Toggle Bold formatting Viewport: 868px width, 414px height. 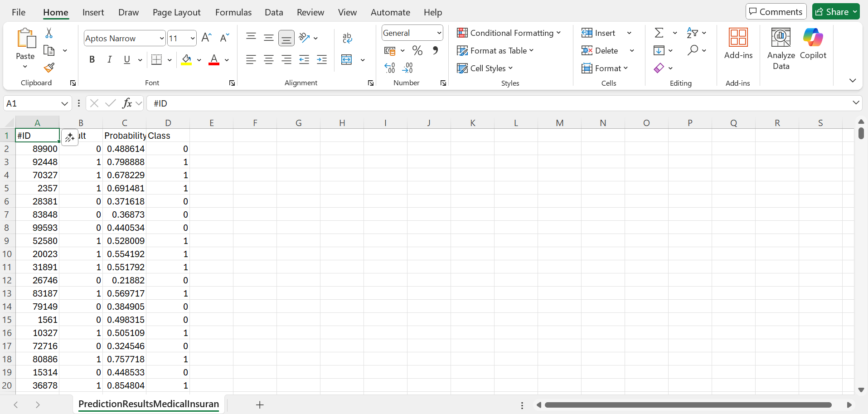[x=92, y=60]
